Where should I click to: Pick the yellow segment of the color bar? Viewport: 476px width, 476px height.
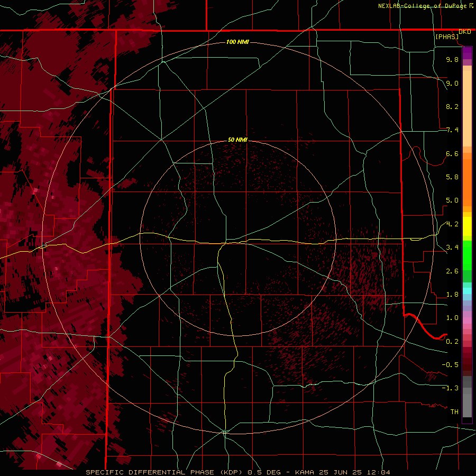point(467,226)
